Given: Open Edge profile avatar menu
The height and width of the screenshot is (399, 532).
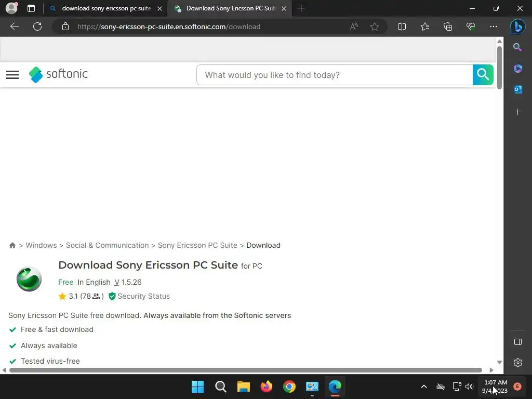Looking at the screenshot, I should tap(11, 8).
